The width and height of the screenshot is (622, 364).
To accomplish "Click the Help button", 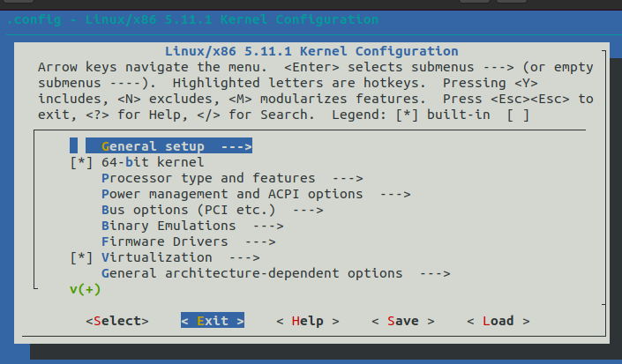I will click(x=308, y=321).
